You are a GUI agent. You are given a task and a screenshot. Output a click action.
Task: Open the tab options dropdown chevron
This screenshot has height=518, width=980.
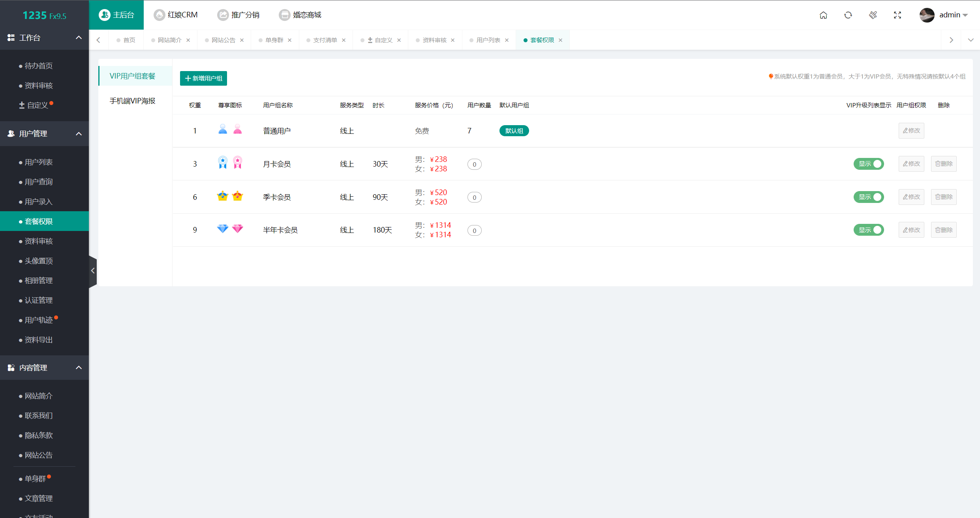[x=971, y=40]
